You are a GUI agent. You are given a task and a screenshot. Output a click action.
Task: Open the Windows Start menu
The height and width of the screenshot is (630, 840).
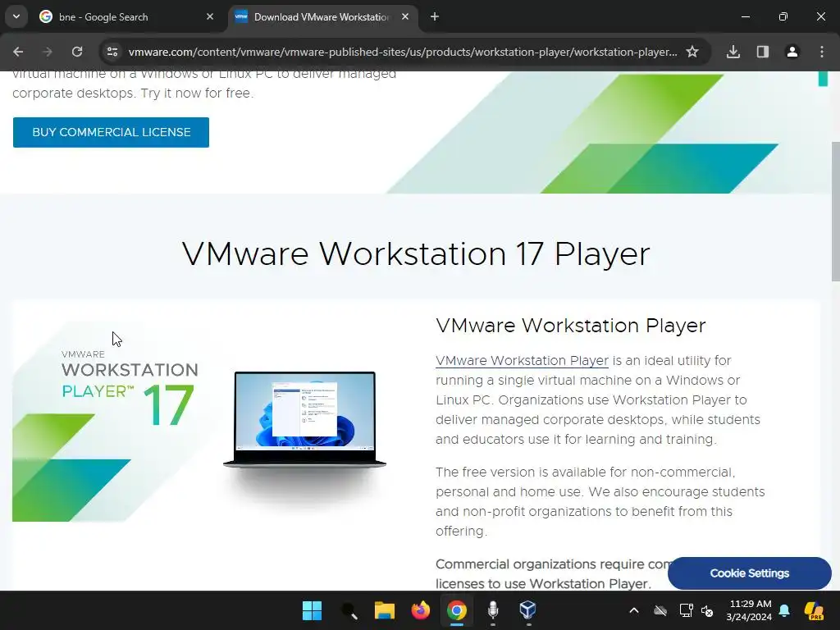point(312,610)
